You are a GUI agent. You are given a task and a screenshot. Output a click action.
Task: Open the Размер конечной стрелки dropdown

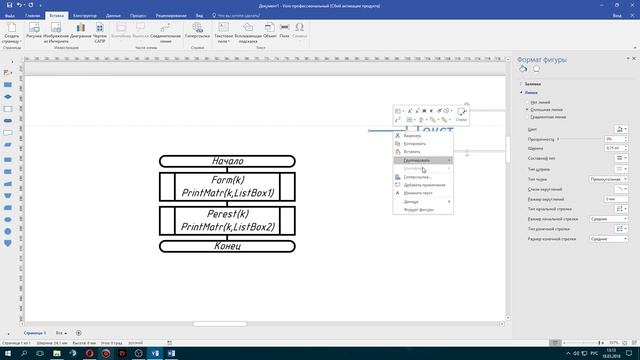click(609, 239)
